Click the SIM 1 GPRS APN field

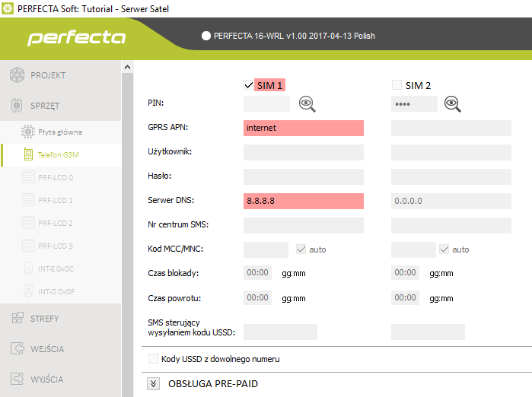coord(303,129)
